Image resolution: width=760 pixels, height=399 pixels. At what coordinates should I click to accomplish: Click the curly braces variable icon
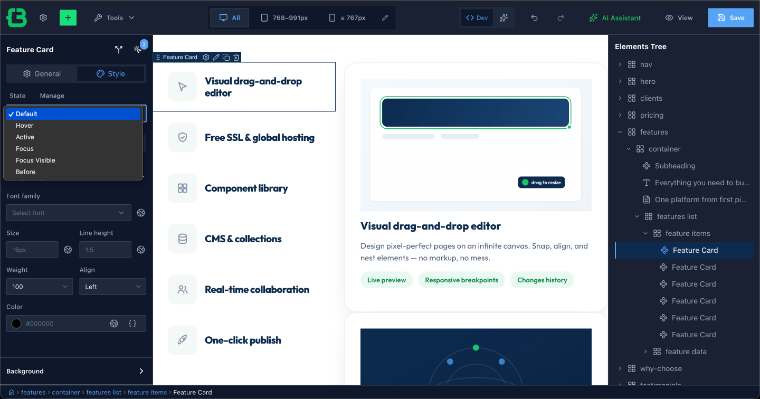coord(132,323)
